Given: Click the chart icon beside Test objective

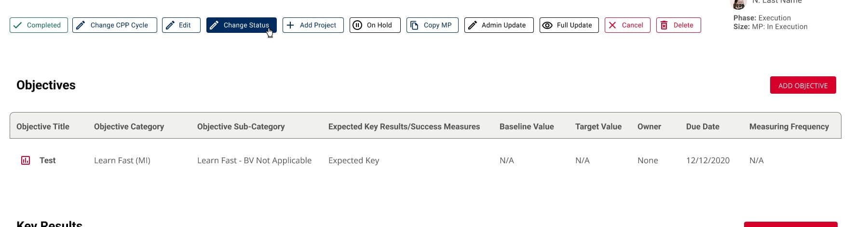Looking at the screenshot, I should tap(26, 160).
